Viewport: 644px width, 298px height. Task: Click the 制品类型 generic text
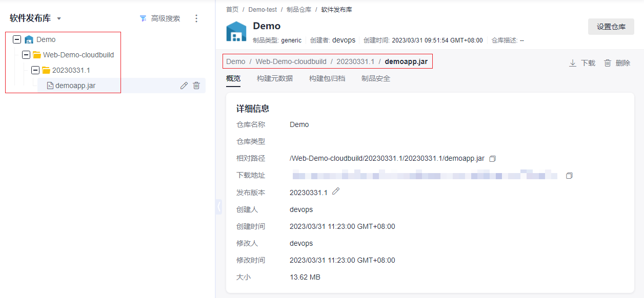pos(291,40)
